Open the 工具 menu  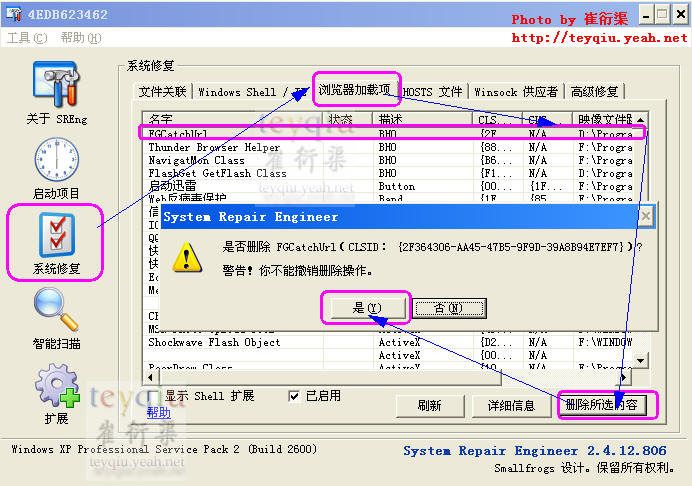(x=26, y=38)
